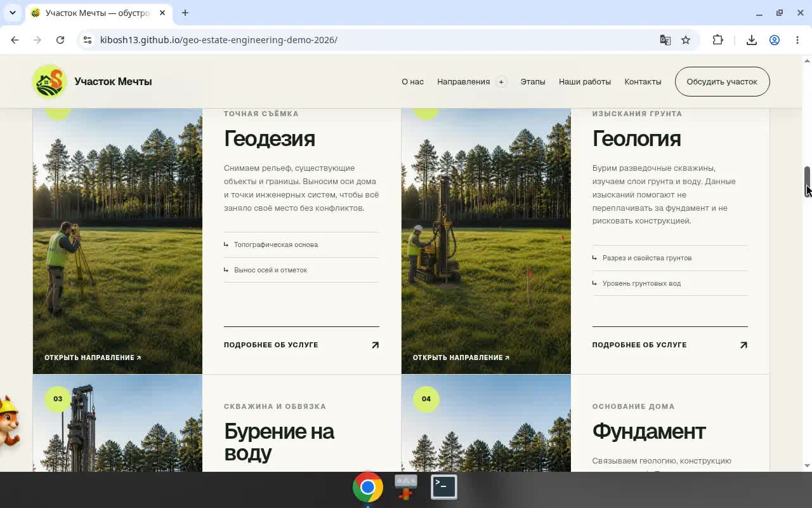Open the О нас menu item
812x508 pixels.
(412, 82)
